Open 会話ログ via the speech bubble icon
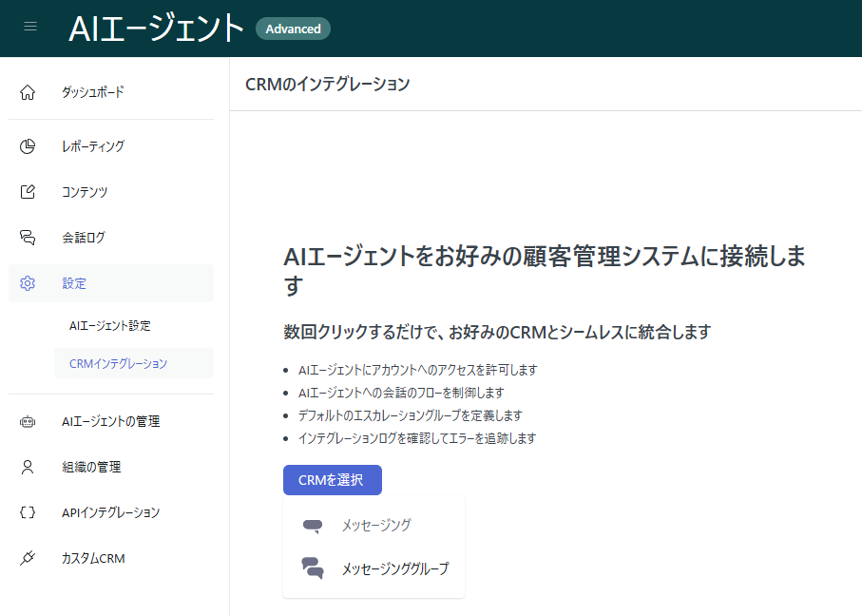Screen dimensions: 862x616 tap(27, 237)
